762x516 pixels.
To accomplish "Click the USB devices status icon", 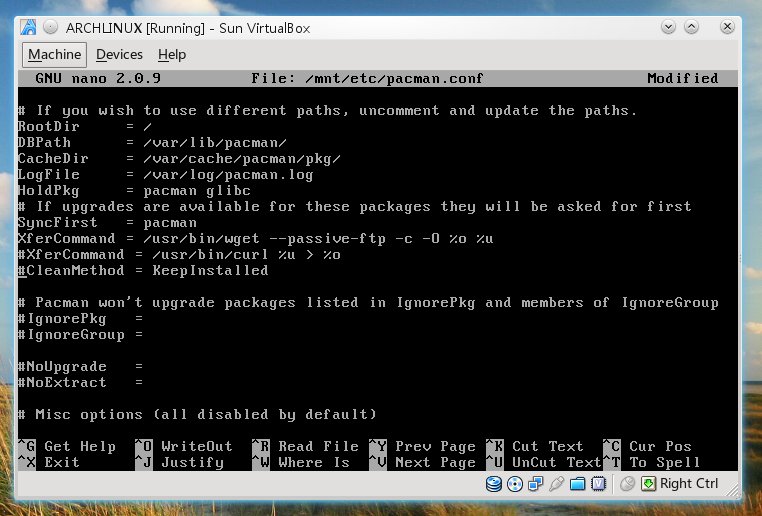I will point(556,484).
